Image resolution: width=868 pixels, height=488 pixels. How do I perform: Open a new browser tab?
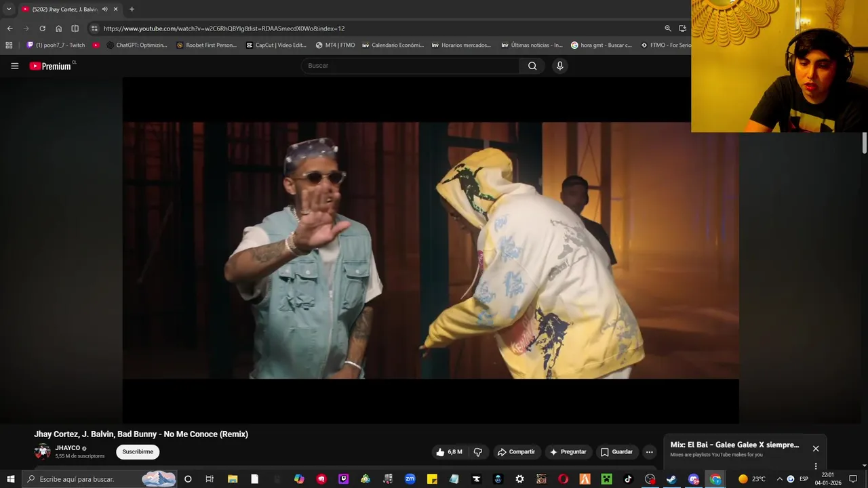click(x=132, y=9)
